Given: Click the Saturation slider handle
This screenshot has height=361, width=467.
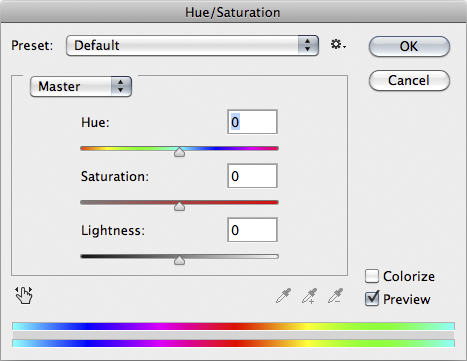Looking at the screenshot, I should tap(179, 206).
